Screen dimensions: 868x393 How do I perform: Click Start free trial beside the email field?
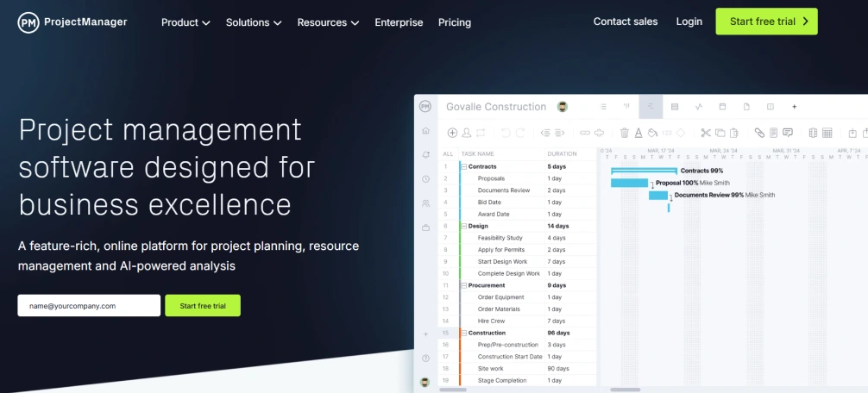point(203,306)
